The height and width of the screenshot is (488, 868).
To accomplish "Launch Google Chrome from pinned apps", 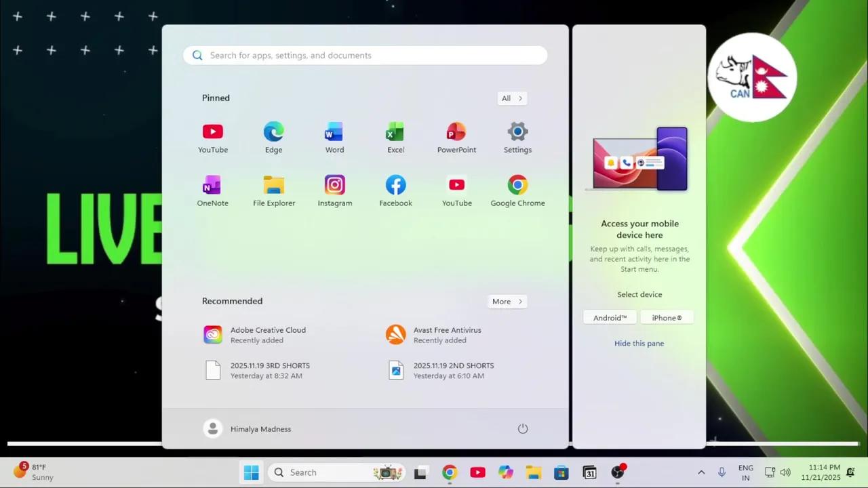I will pyautogui.click(x=517, y=192).
